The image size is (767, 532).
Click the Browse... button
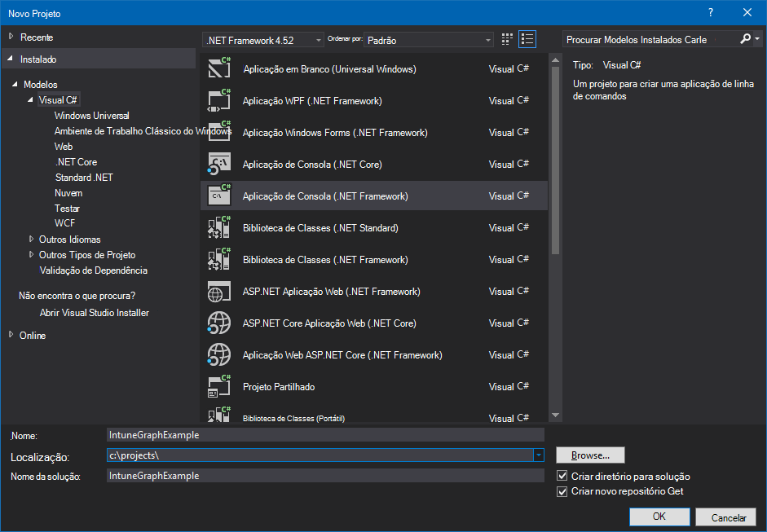tap(590, 455)
